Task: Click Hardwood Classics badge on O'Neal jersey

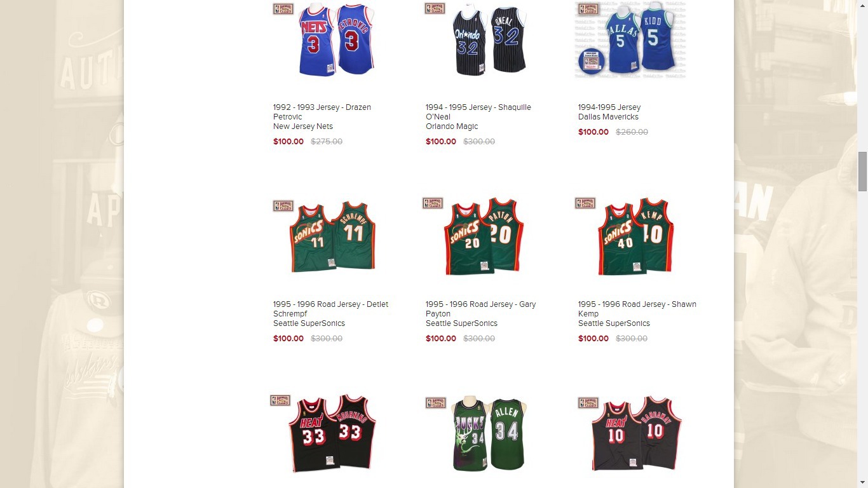Action: pos(435,8)
